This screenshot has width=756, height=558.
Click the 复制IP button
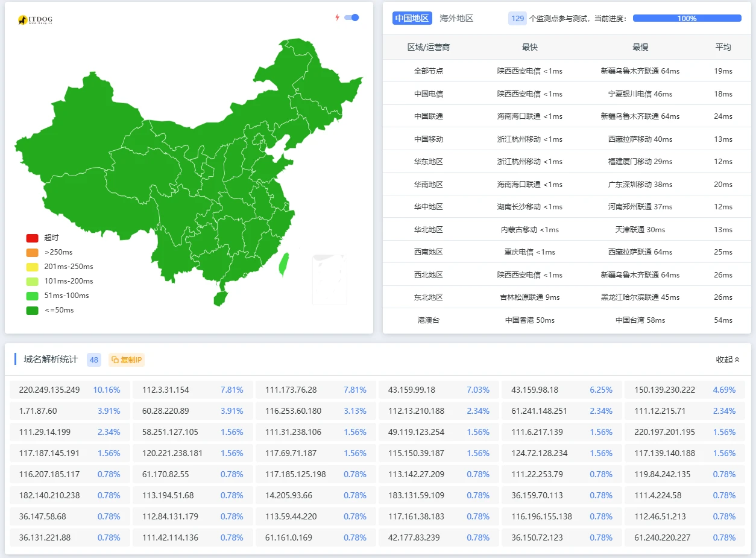pos(127,360)
